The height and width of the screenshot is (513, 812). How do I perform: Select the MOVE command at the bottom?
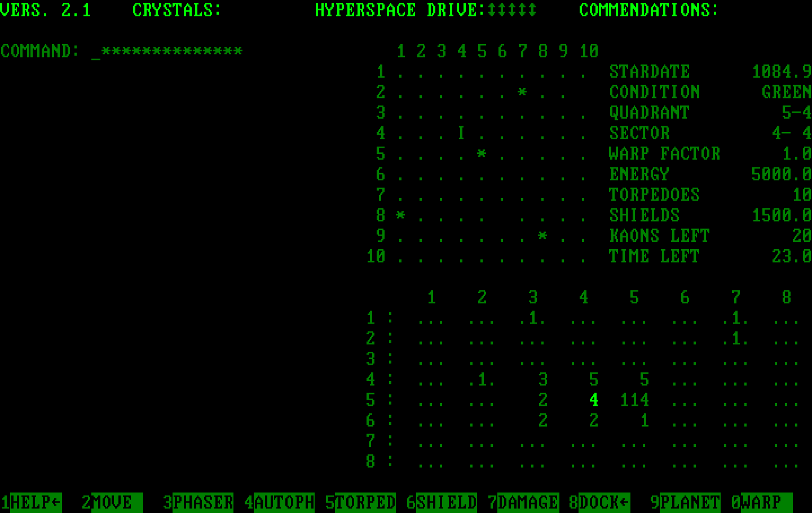pyautogui.click(x=117, y=502)
